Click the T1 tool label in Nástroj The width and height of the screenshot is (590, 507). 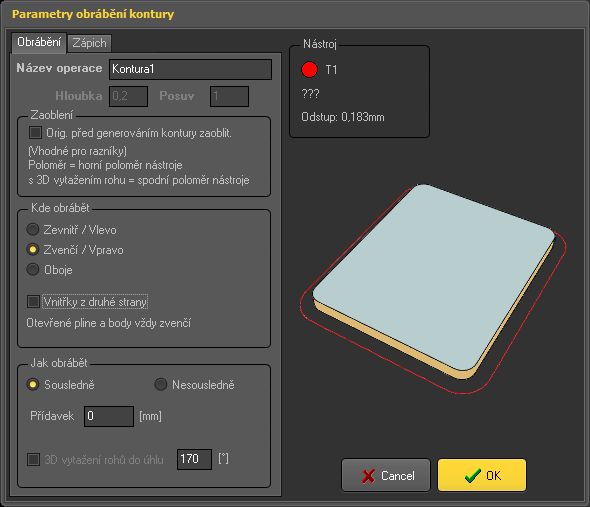[x=331, y=70]
